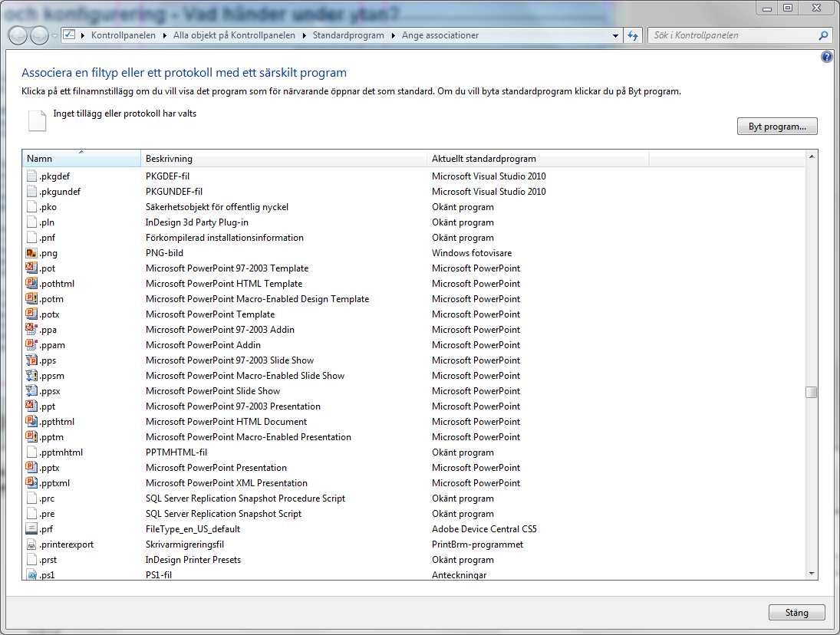
Task: Click the .png file type icon
Action: pyautogui.click(x=32, y=253)
